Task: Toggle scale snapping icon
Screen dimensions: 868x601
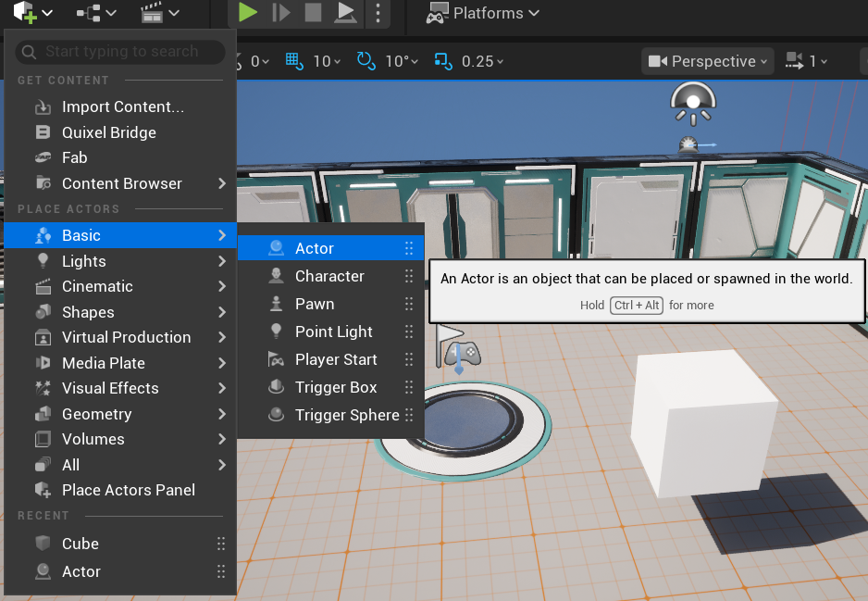Action: (x=443, y=61)
